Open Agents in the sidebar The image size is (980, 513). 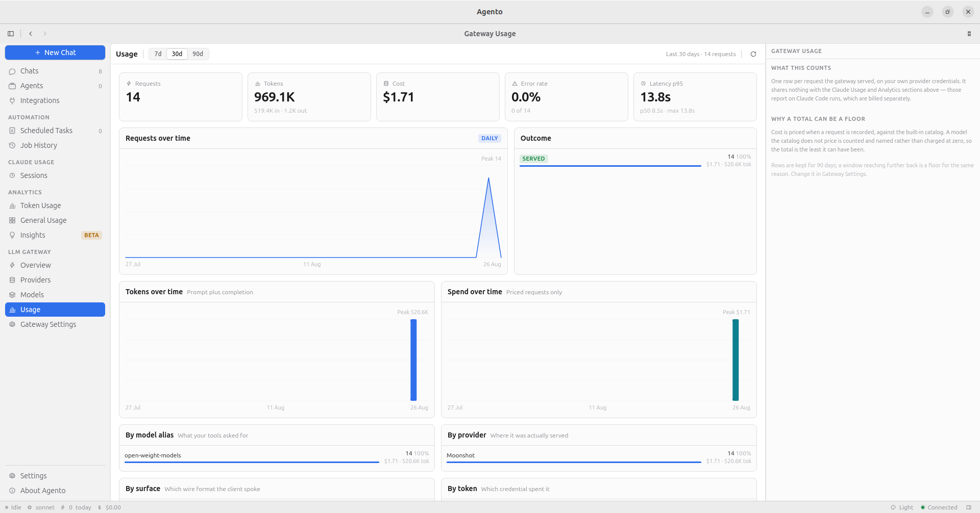pyautogui.click(x=55, y=86)
